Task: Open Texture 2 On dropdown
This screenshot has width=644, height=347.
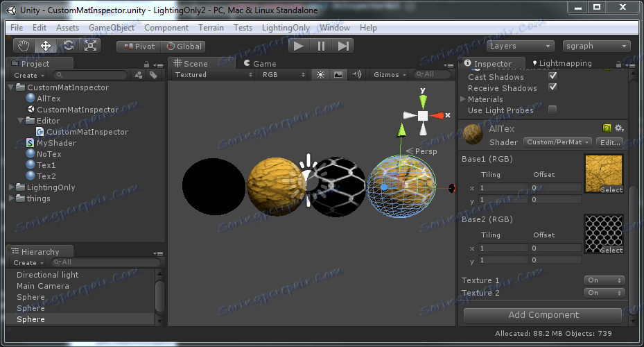Action: pos(604,293)
